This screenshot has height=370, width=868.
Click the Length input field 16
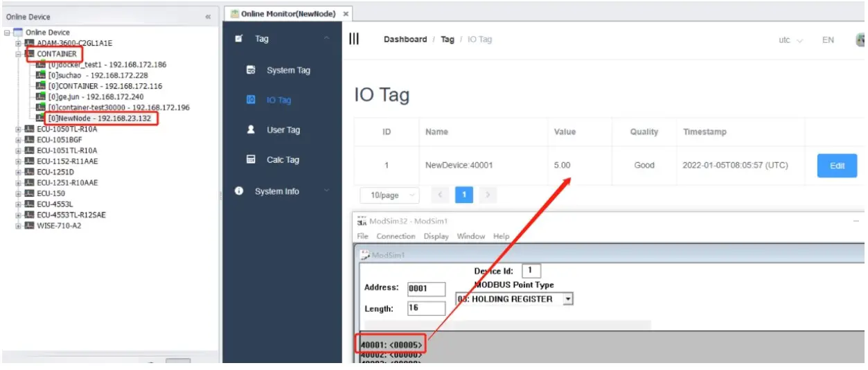pos(426,308)
